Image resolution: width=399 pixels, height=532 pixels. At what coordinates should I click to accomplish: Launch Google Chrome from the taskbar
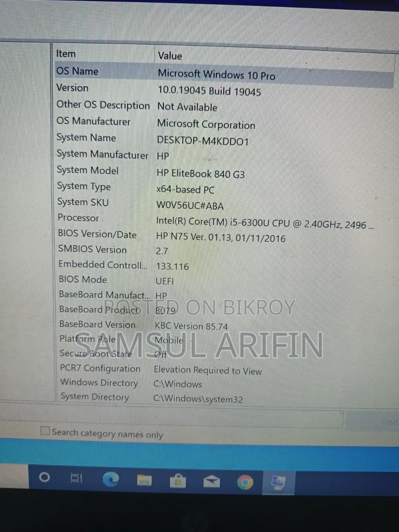click(x=245, y=482)
